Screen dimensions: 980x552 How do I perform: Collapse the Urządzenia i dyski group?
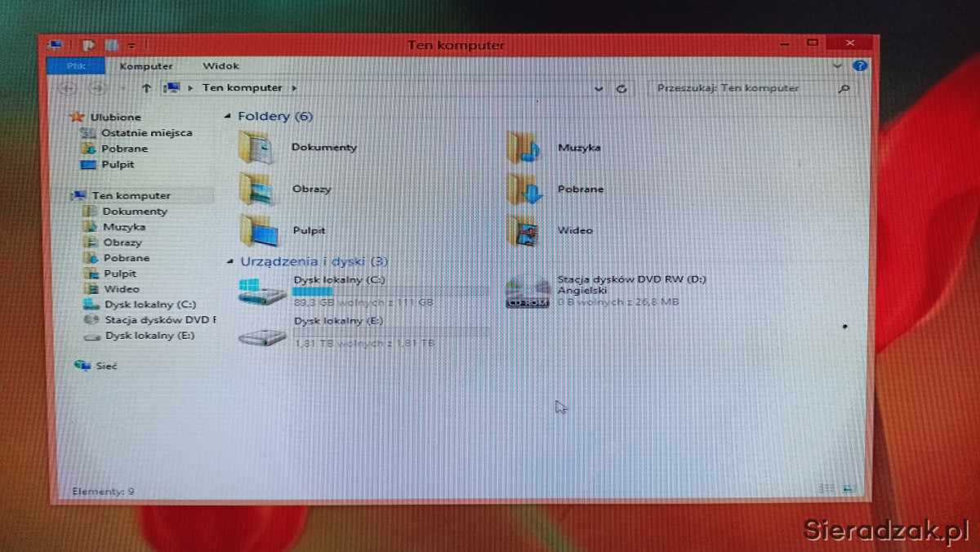(229, 262)
